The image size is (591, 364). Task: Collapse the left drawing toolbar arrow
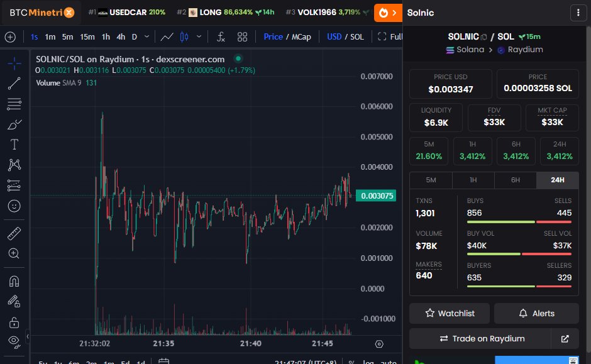pos(28,336)
